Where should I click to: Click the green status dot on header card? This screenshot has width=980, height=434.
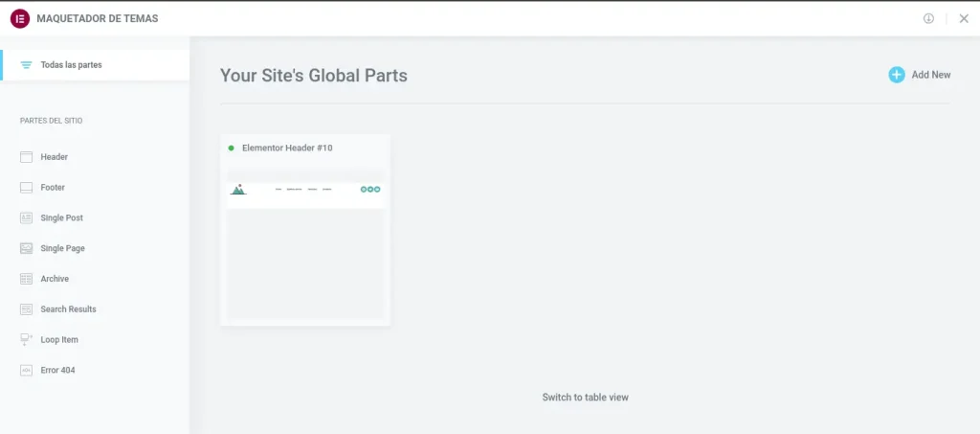point(232,148)
